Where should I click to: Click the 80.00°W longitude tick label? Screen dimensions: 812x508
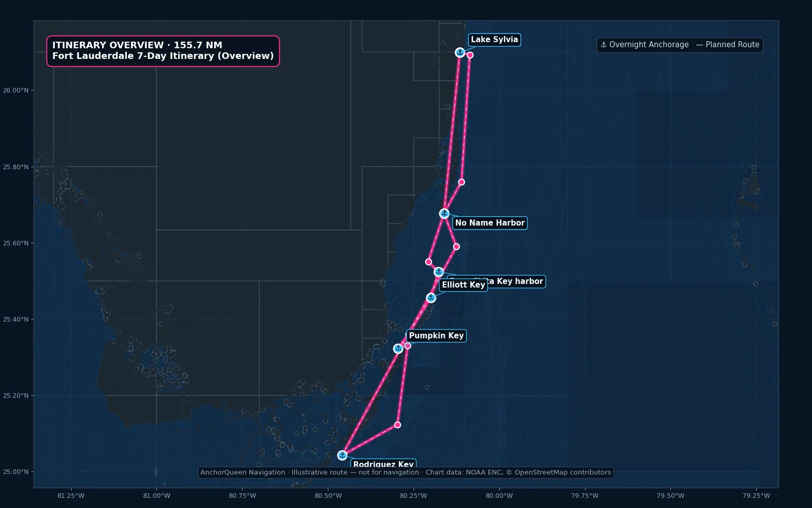[499, 496]
